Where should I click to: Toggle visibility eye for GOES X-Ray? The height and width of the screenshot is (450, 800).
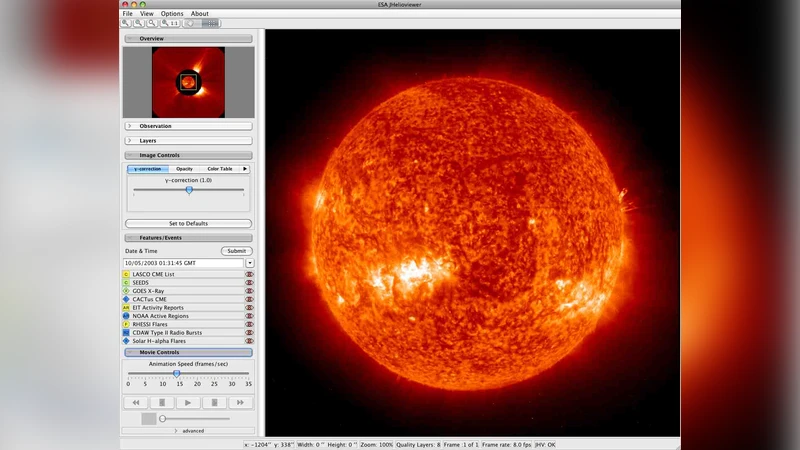tap(249, 291)
